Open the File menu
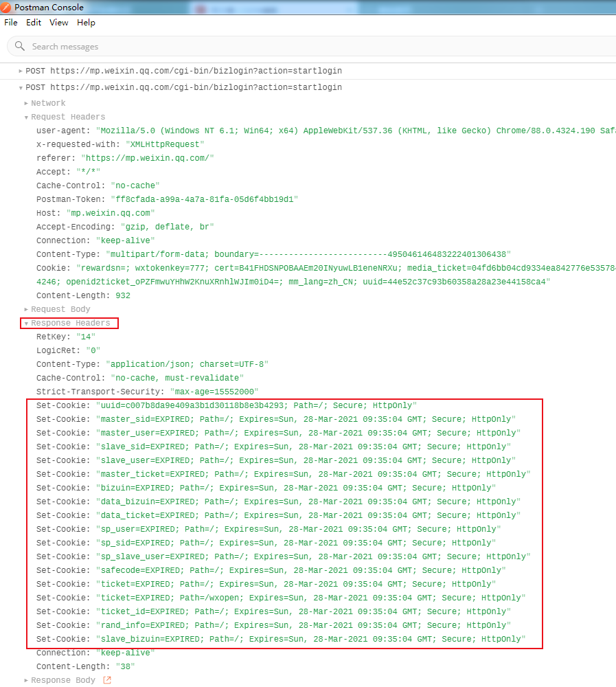 point(11,23)
